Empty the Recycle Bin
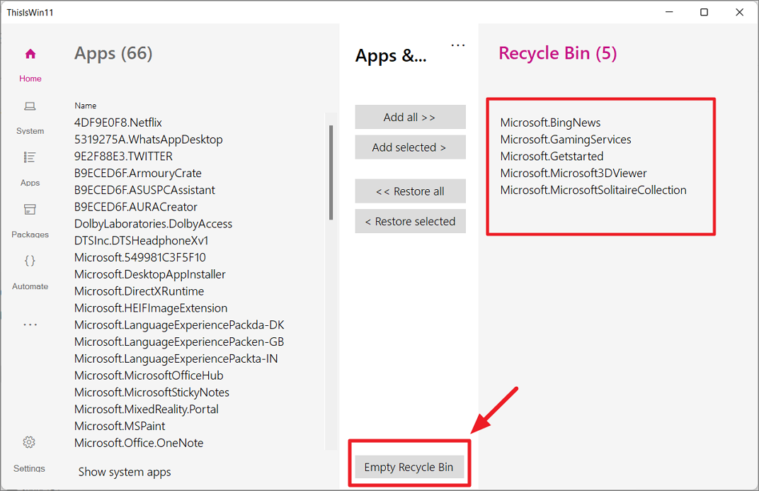 pyautogui.click(x=409, y=467)
